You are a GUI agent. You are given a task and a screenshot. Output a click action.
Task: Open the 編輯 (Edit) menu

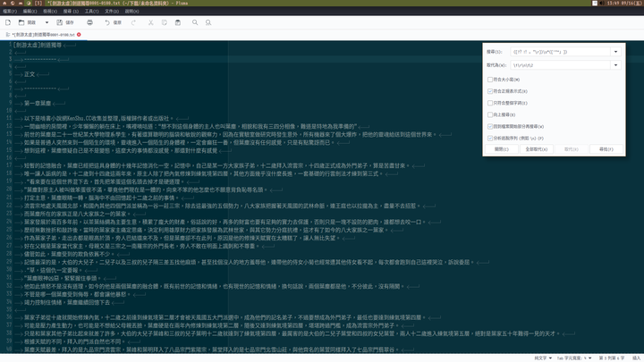(x=30, y=11)
